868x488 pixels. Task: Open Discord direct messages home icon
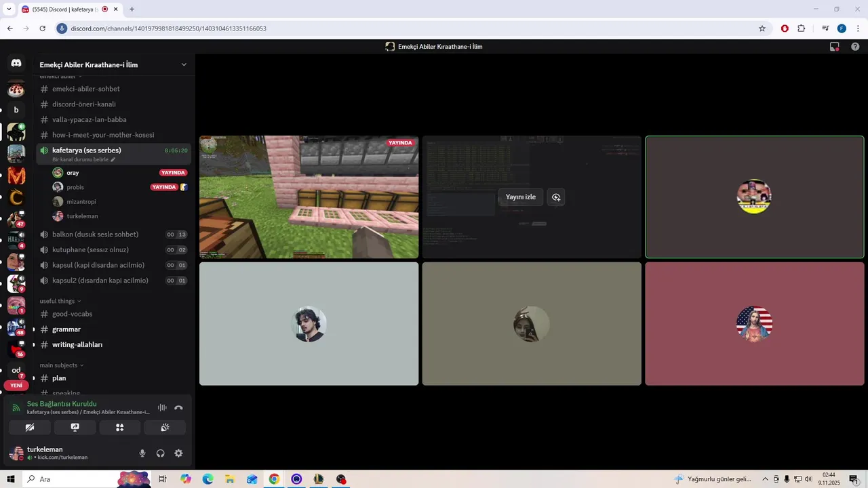(x=16, y=63)
